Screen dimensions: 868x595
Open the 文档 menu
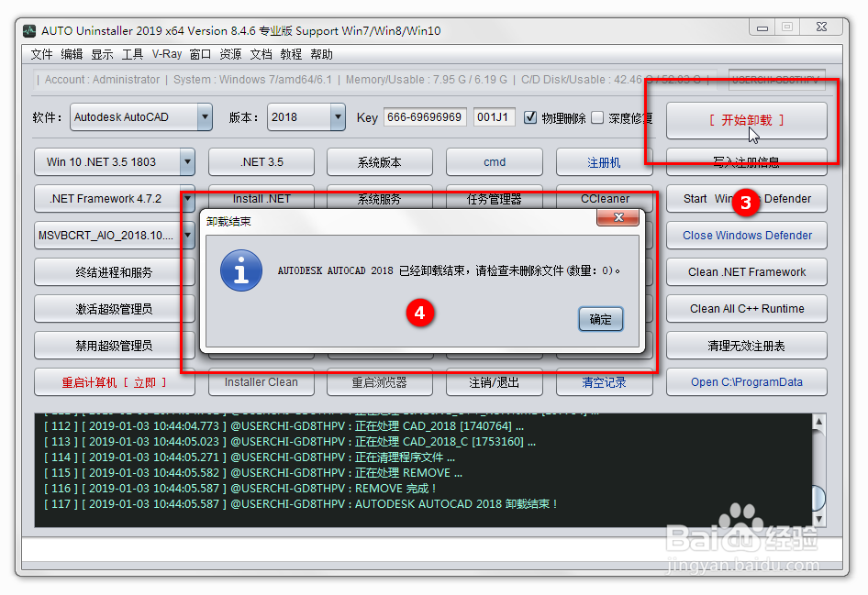point(261,54)
